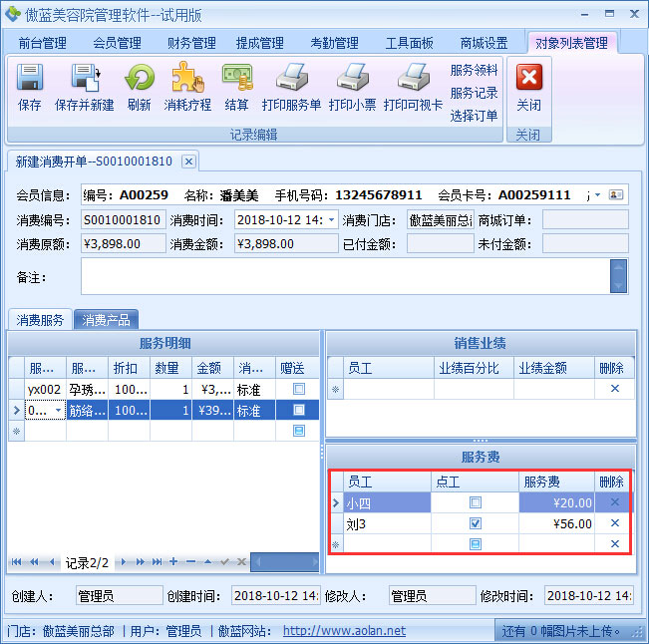Click the 打印小票 printer icon
Image resolution: width=649 pixels, height=644 pixels.
point(352,77)
